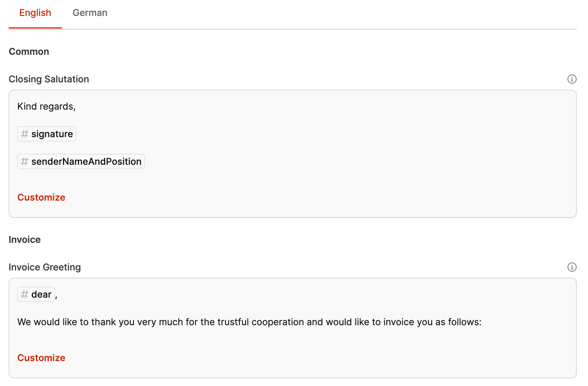Click the Common section heading
The image size is (588, 386).
pos(29,51)
